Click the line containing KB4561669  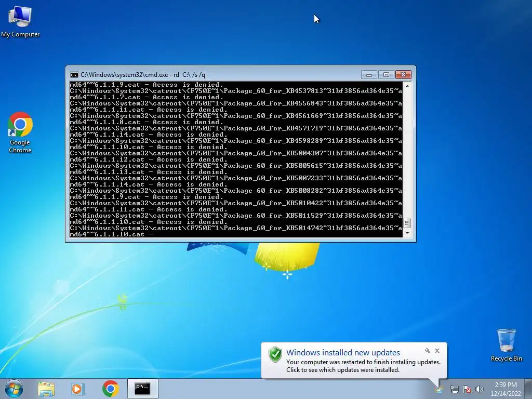point(236,116)
